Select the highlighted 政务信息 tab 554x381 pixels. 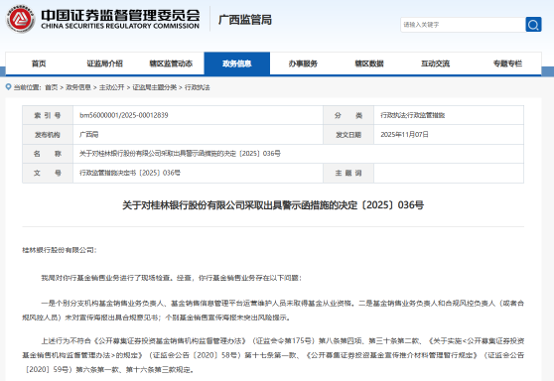[x=237, y=63]
